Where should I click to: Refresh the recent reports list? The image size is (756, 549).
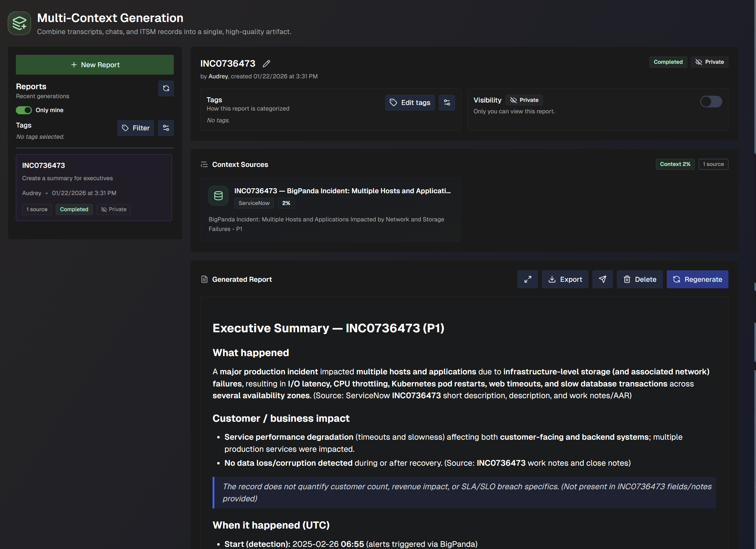pyautogui.click(x=166, y=88)
